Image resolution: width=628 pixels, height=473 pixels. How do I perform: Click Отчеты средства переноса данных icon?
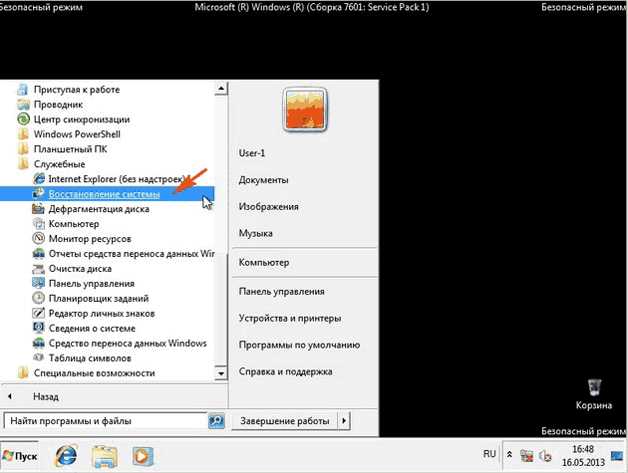(38, 254)
